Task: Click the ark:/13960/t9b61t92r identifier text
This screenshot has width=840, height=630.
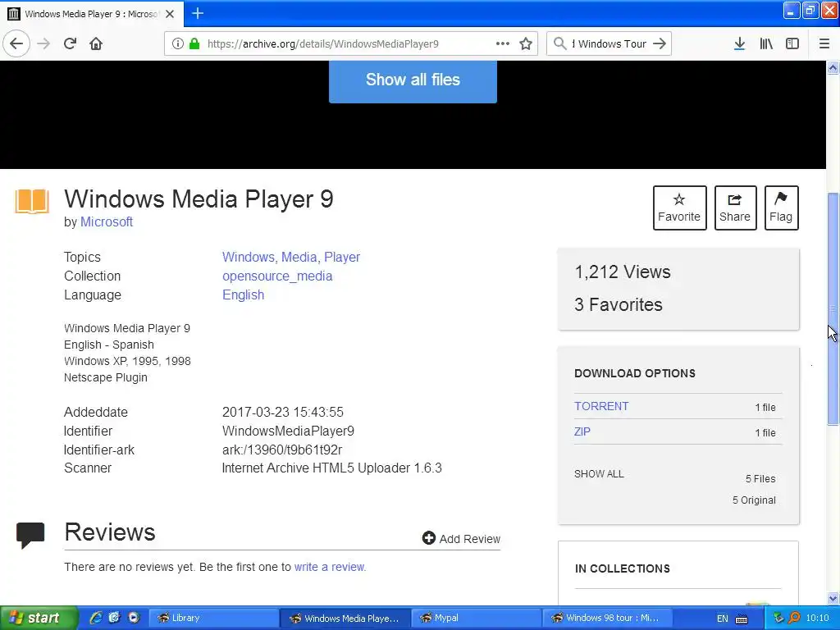Action: [282, 450]
